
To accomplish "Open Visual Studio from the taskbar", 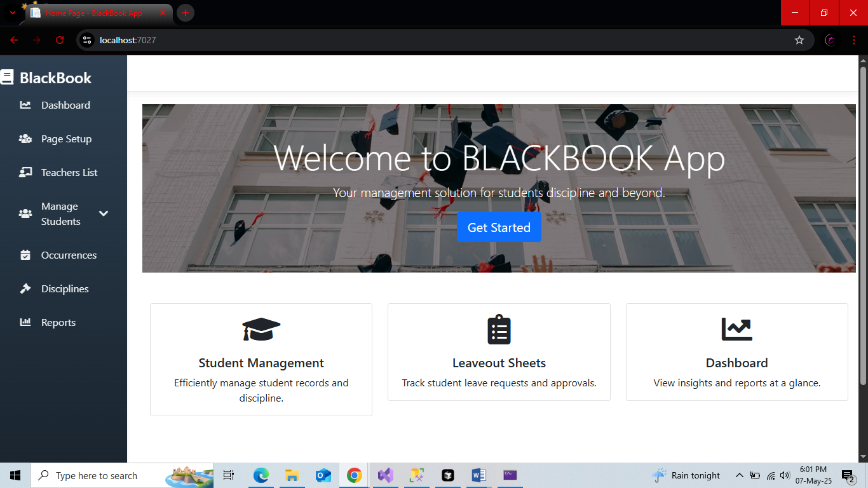I will pos(385,475).
